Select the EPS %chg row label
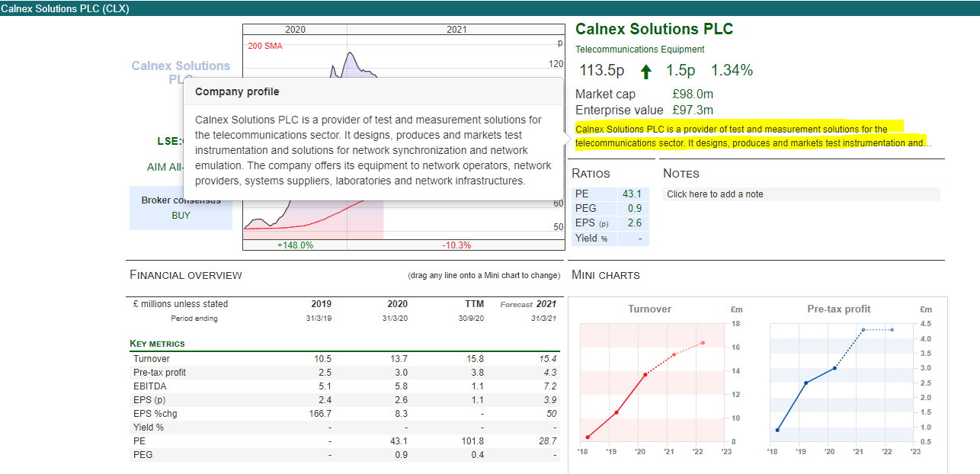 point(156,414)
